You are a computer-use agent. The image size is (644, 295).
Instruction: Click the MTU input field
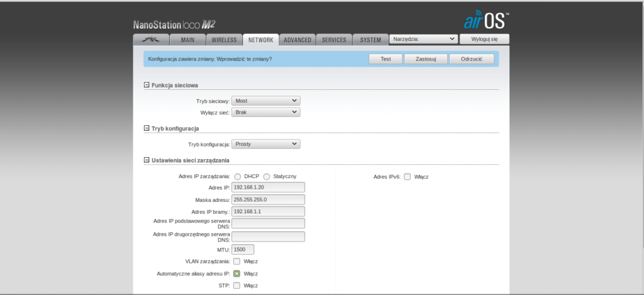[243, 249]
